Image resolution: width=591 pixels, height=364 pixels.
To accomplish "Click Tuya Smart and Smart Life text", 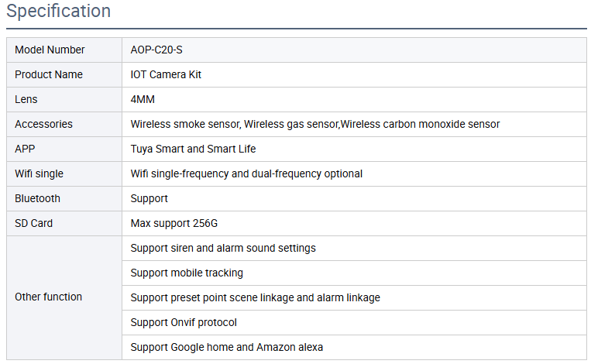I will (x=193, y=149).
